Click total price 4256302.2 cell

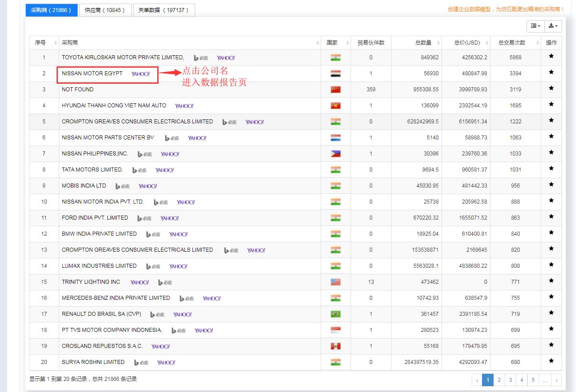(466, 57)
